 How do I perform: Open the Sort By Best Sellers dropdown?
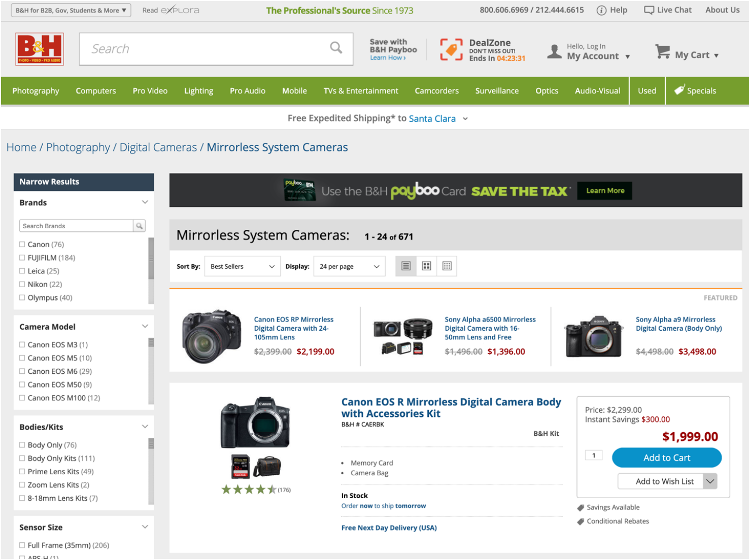[242, 266]
